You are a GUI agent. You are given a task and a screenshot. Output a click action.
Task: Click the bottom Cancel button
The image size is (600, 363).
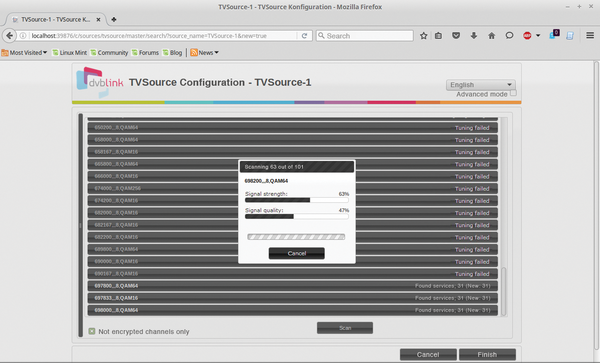click(x=428, y=355)
